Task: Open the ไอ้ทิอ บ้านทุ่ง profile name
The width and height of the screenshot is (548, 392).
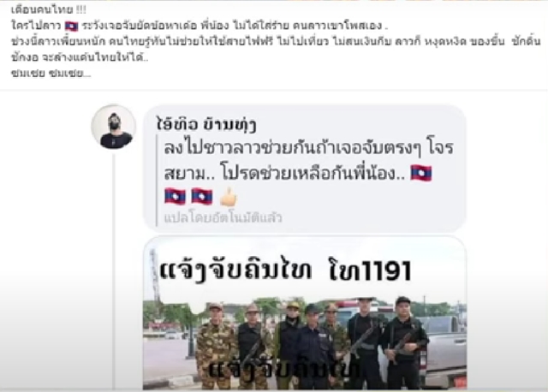Action: 206,125
